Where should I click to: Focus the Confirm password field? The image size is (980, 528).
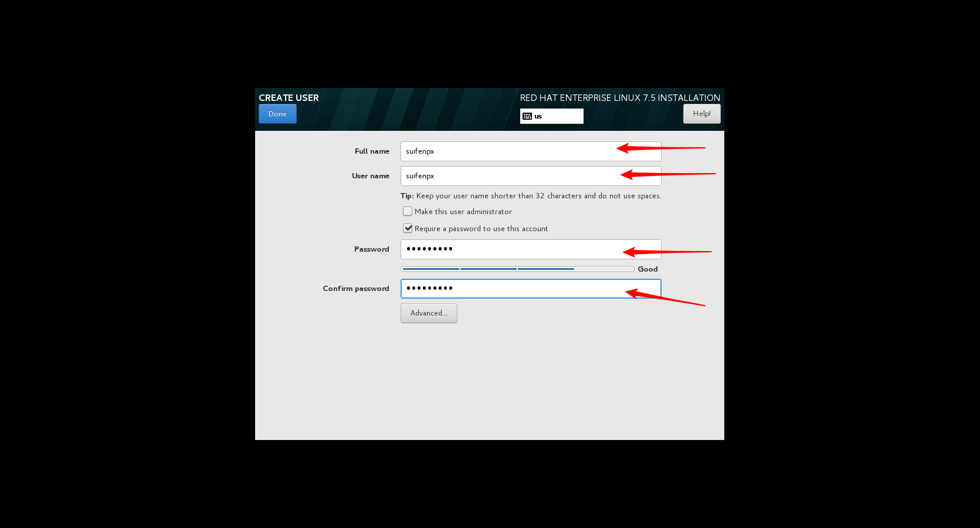[531, 289]
